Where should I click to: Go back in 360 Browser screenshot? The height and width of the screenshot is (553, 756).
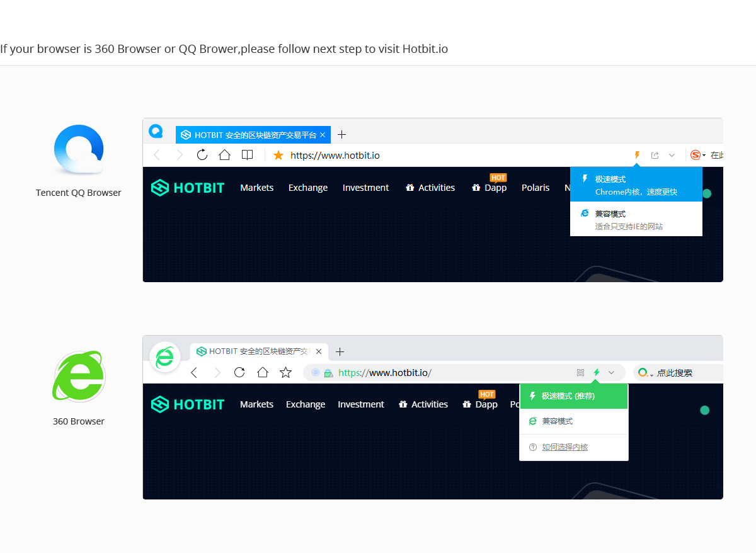[194, 372]
